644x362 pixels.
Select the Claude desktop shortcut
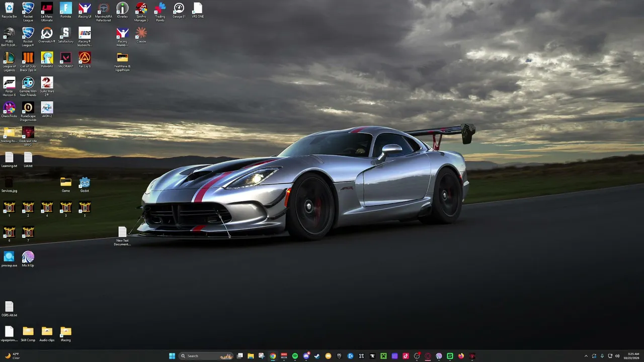pyautogui.click(x=141, y=36)
